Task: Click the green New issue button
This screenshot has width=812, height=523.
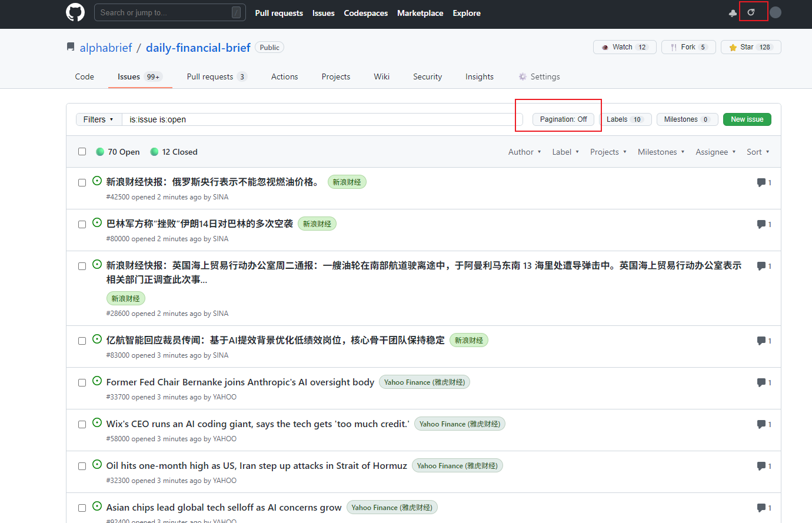Action: [x=747, y=119]
